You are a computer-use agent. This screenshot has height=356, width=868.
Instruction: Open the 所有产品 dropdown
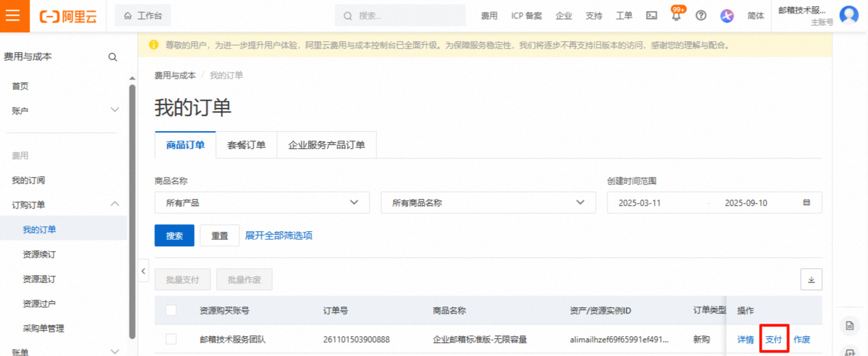[262, 202]
